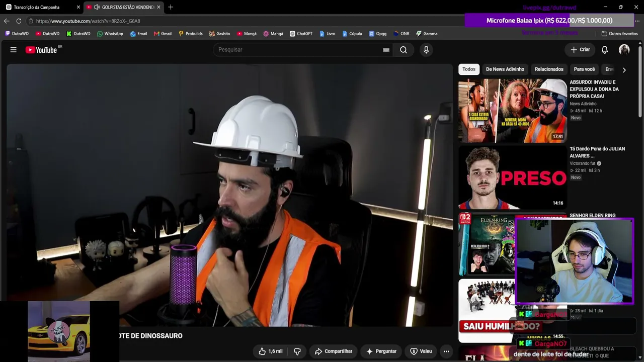644x362 pixels.
Task: Open the YouTube guide hamburger menu
Action: click(14, 50)
